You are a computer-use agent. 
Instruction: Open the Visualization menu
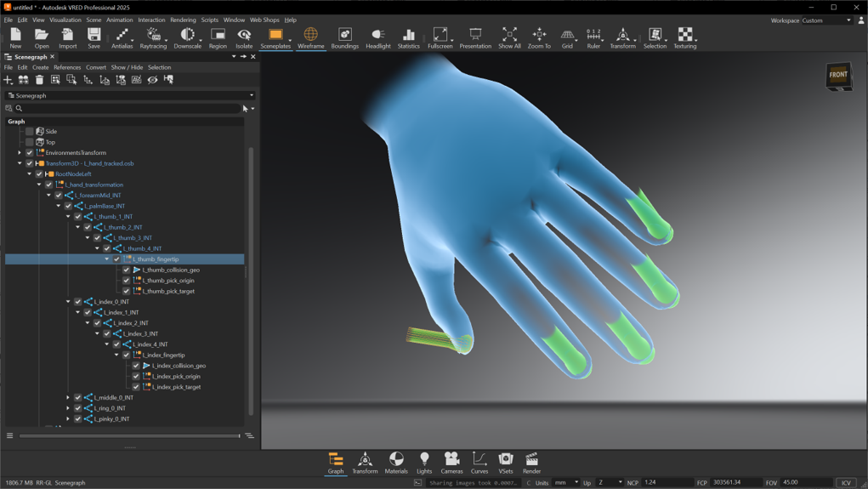pos(65,20)
